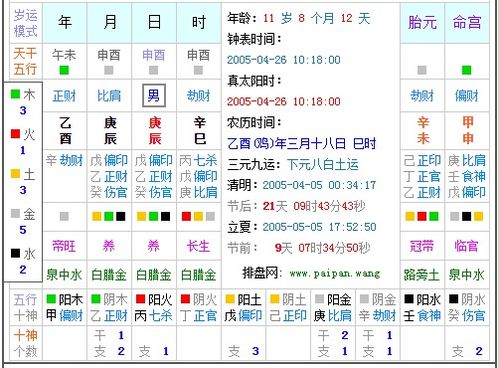
Task: Click 己 正印 in the bottom row
Action: 288,315
